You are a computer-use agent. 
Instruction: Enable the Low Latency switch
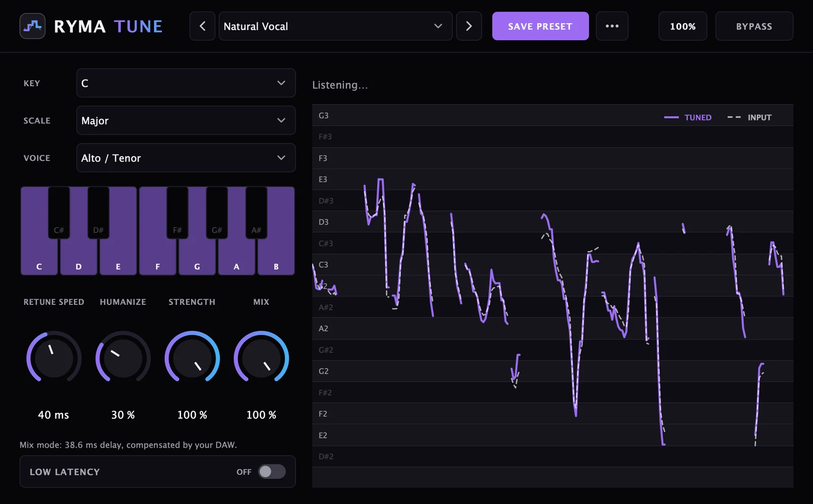[x=272, y=471]
